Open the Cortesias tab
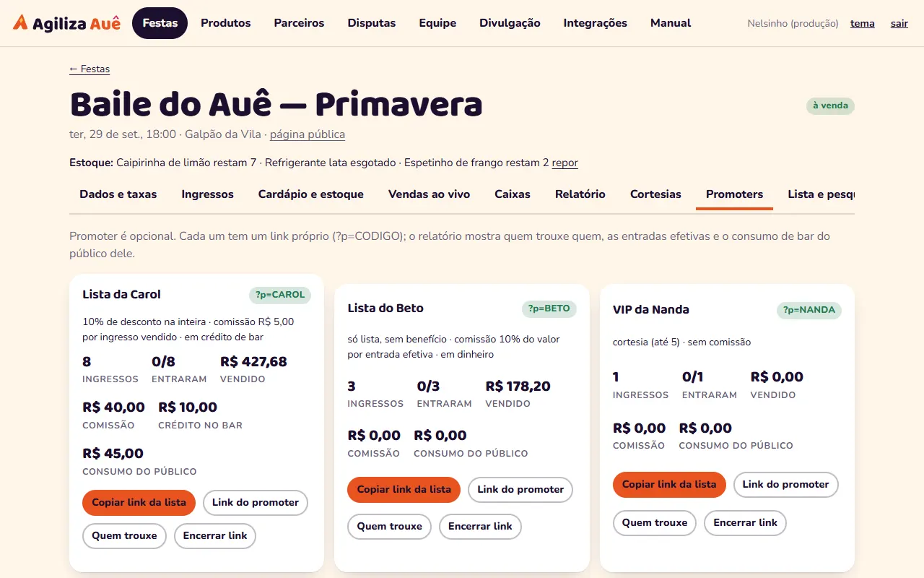The width and height of the screenshot is (924, 578). tap(655, 194)
